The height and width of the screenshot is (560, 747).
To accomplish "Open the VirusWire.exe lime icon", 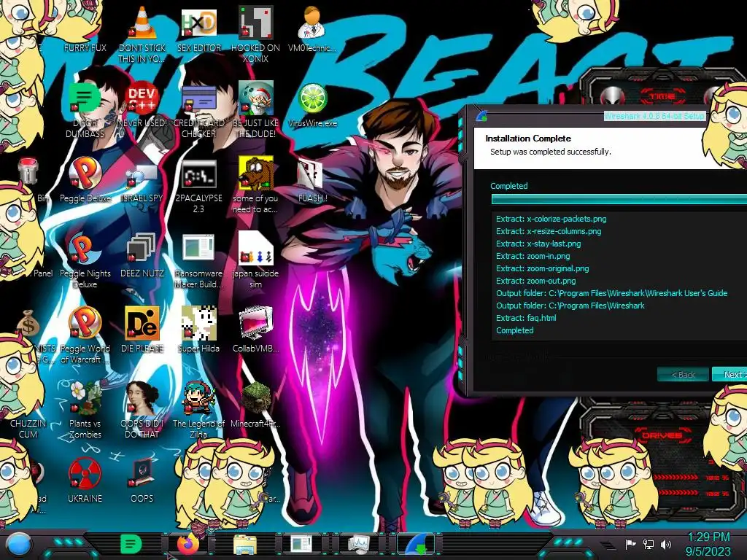I will click(312, 98).
